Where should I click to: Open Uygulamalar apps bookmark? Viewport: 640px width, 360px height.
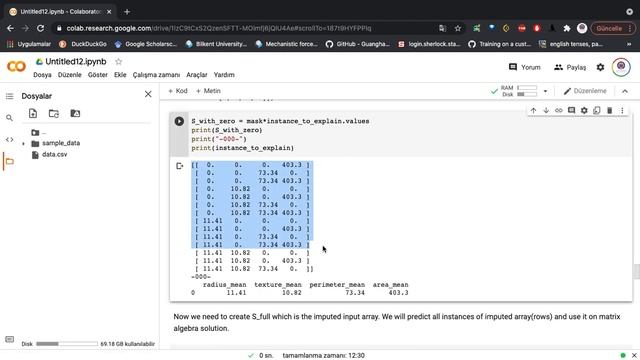point(29,44)
